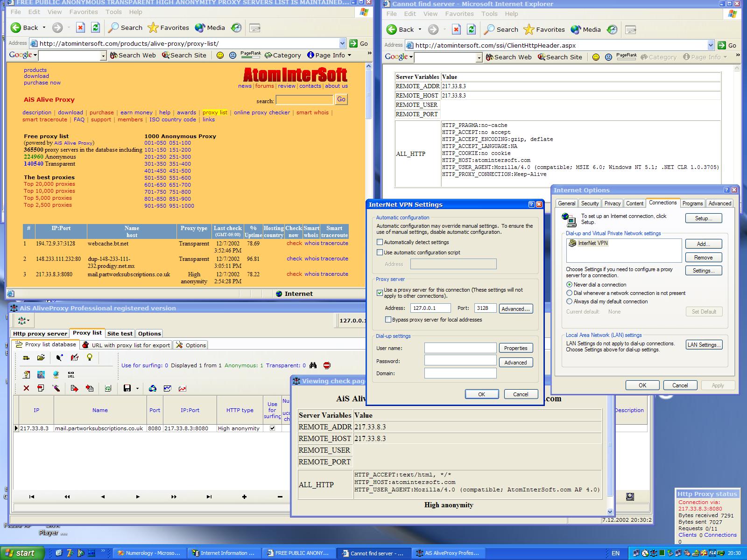Click the GO URL icon in AliveProxy toolbar
This screenshot has height=560, width=747.
click(71, 375)
